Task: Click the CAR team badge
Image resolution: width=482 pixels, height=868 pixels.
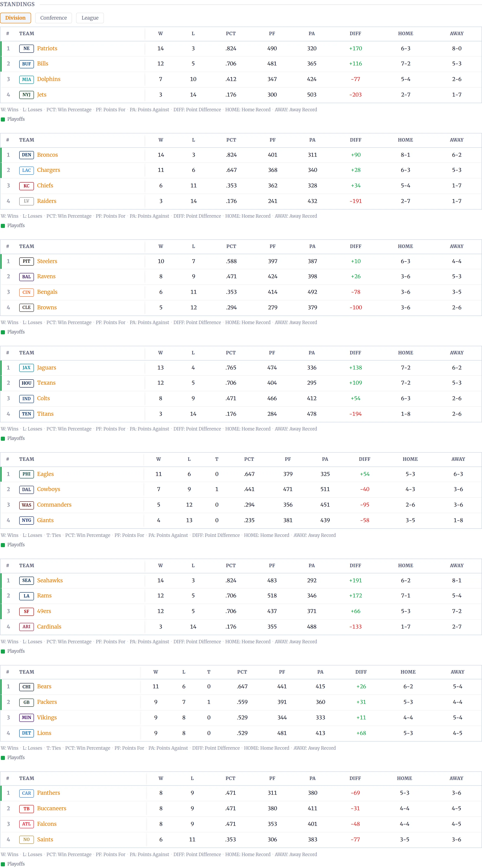Action: coord(26,793)
